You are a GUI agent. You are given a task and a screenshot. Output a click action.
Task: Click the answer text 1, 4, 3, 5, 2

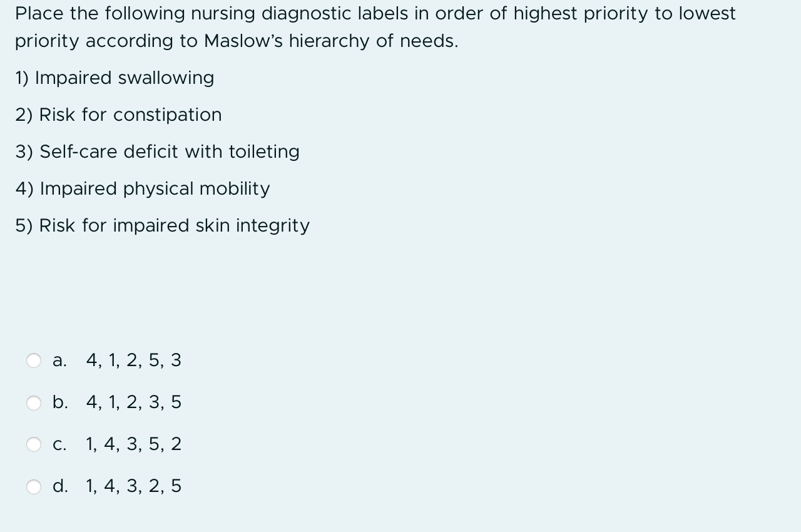point(133,444)
